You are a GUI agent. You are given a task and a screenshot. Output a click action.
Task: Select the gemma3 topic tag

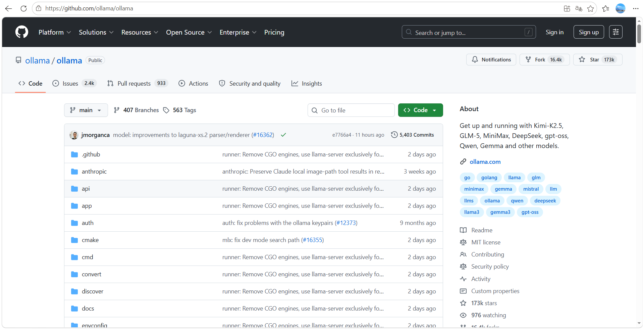500,212
